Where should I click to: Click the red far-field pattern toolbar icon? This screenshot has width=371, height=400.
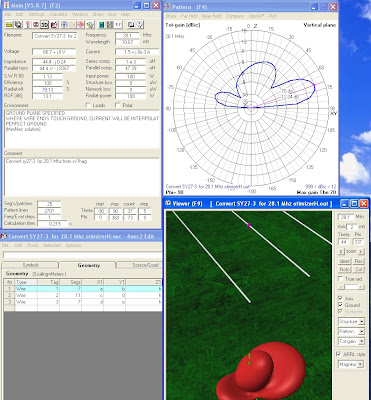click(36, 25)
